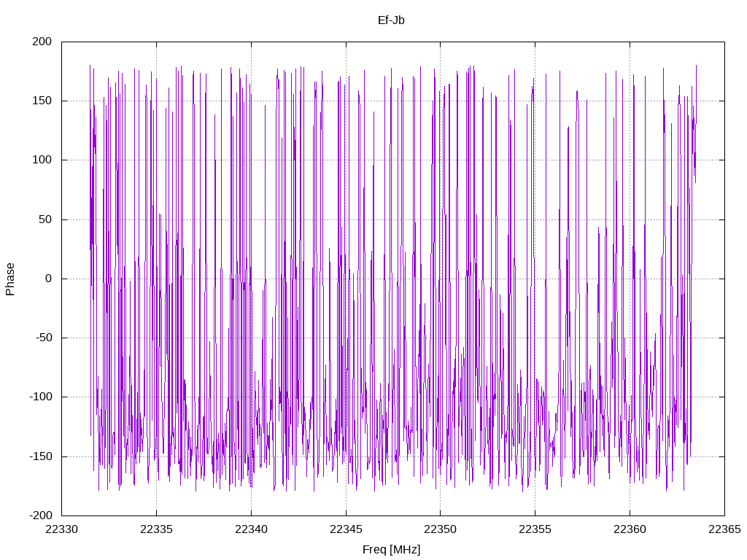Screen dimensions: 747x560
Task: Select the Freq [MHz] x-axis label
Action: [x=391, y=550]
